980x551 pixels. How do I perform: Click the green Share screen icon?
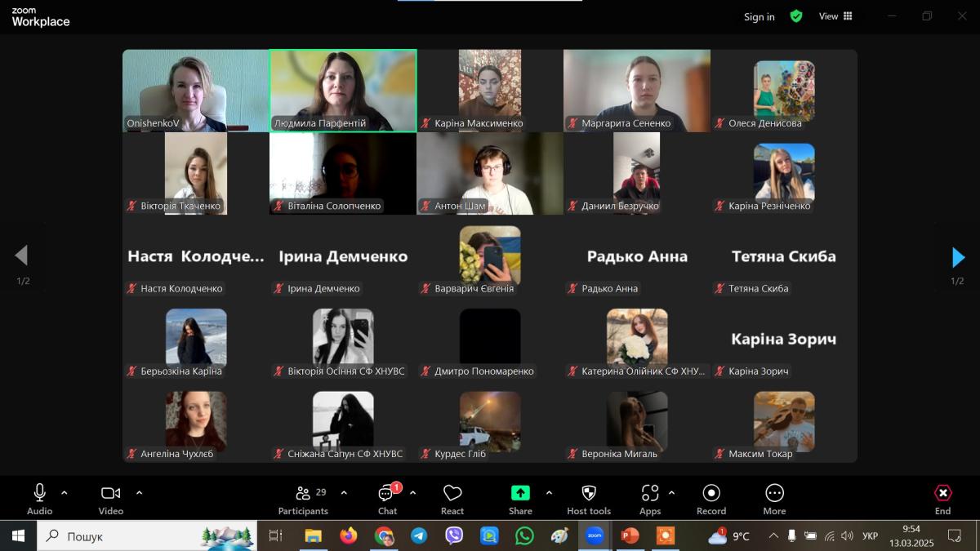click(x=520, y=493)
